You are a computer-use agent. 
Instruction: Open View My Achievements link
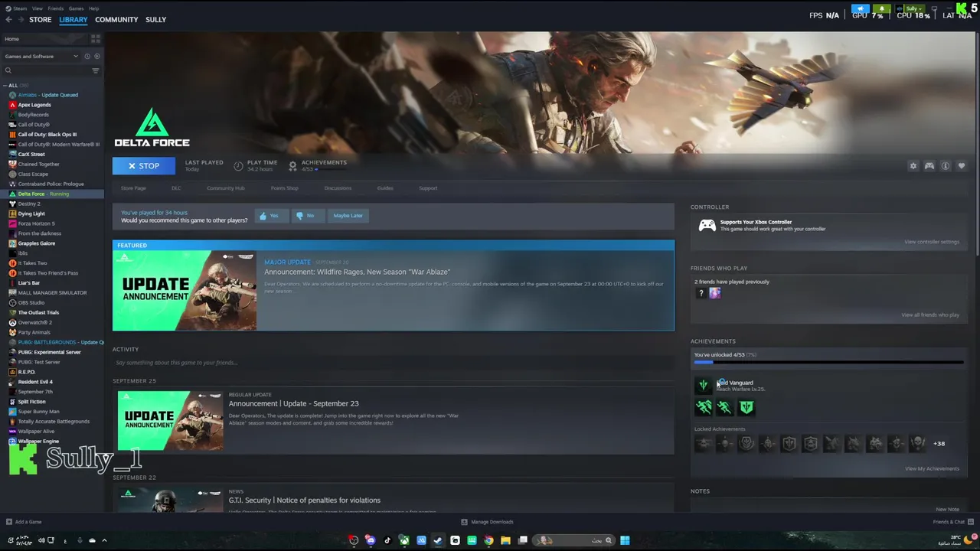click(932, 468)
